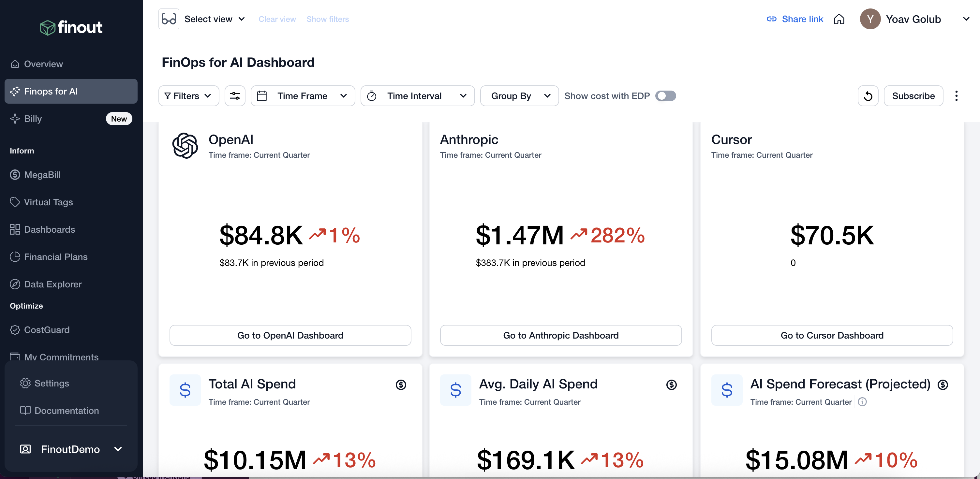980x479 pixels.
Task: Open the Time Interval dropdown
Action: click(x=417, y=96)
